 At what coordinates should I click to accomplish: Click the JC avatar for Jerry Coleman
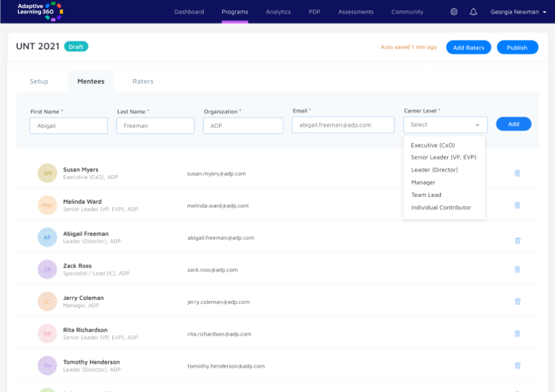(47, 302)
